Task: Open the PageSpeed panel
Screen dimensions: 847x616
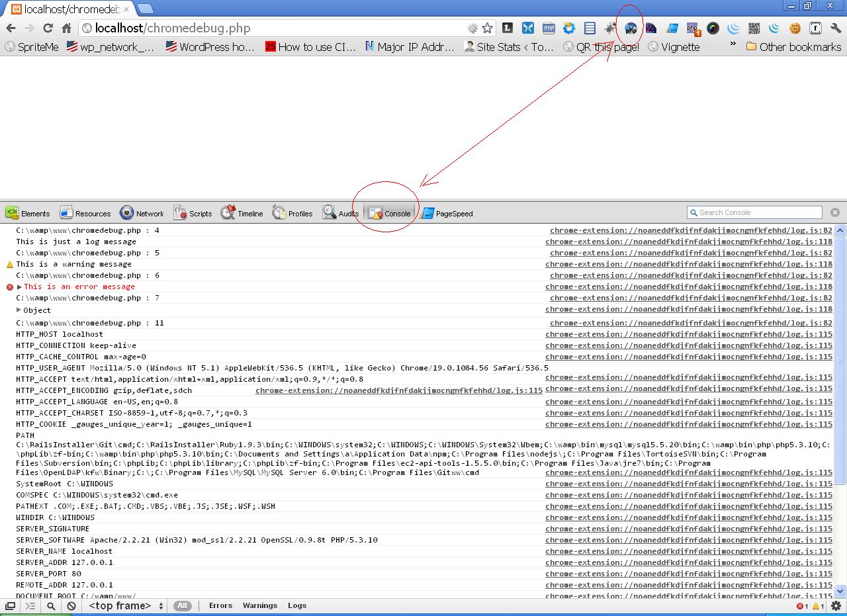Action: [x=447, y=213]
